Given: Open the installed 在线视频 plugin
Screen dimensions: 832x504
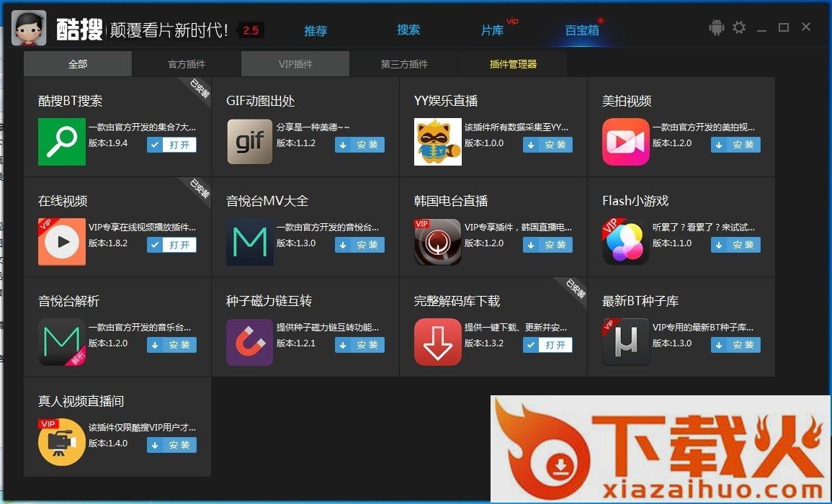Looking at the screenshot, I should click(172, 245).
